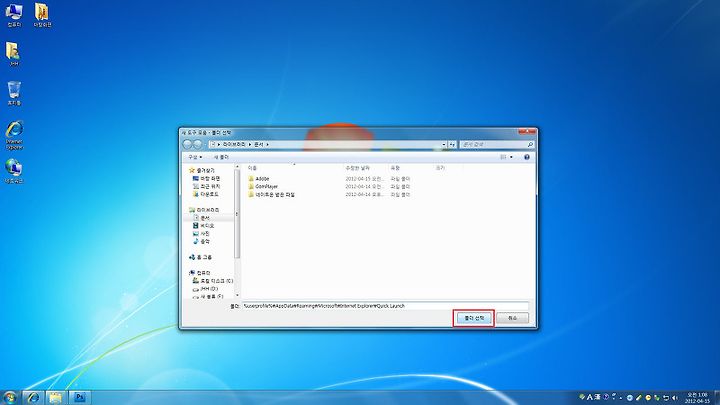Click the blue disc tray icon
Viewport: 720px width, 405px height.
(x=630, y=398)
